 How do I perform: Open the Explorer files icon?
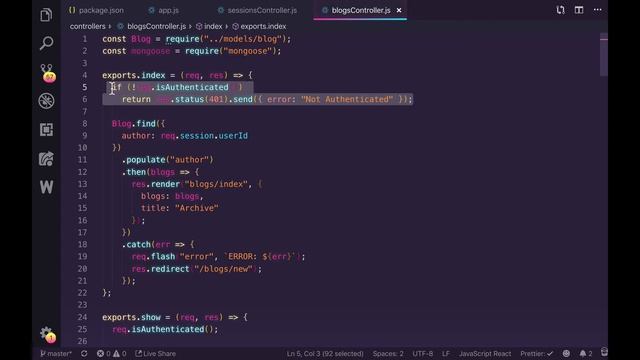point(46,15)
